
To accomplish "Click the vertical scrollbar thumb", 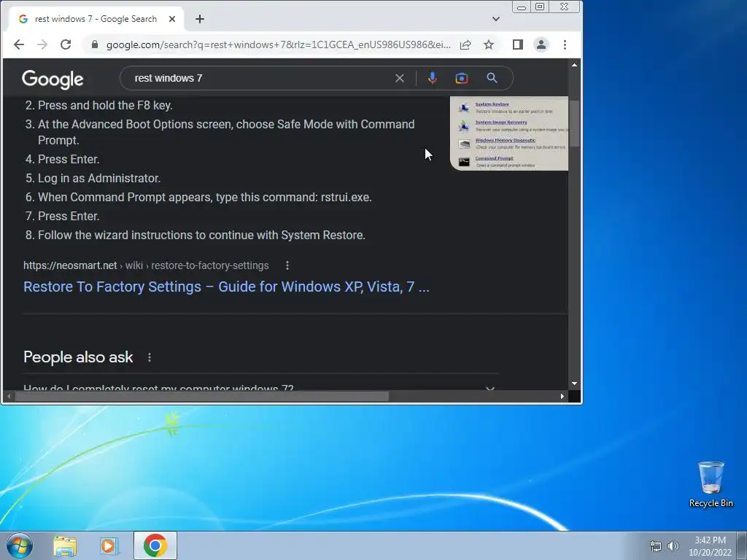I will point(575,123).
